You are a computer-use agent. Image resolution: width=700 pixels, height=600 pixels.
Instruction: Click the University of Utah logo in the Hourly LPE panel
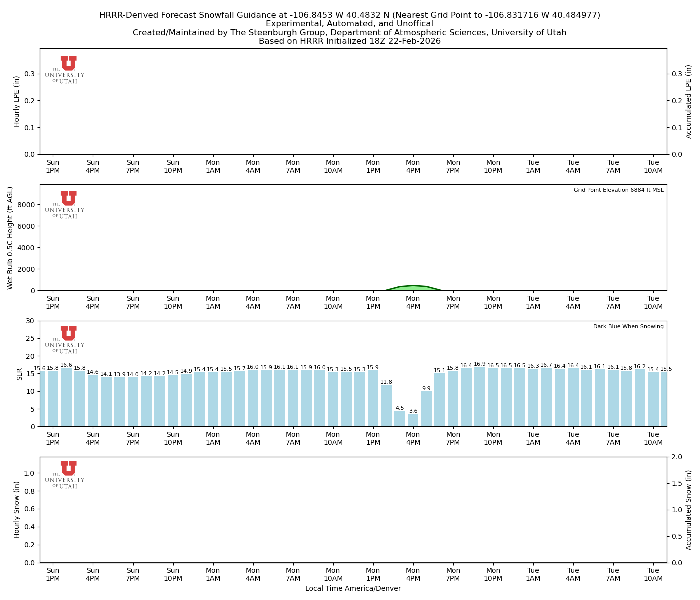(65, 70)
